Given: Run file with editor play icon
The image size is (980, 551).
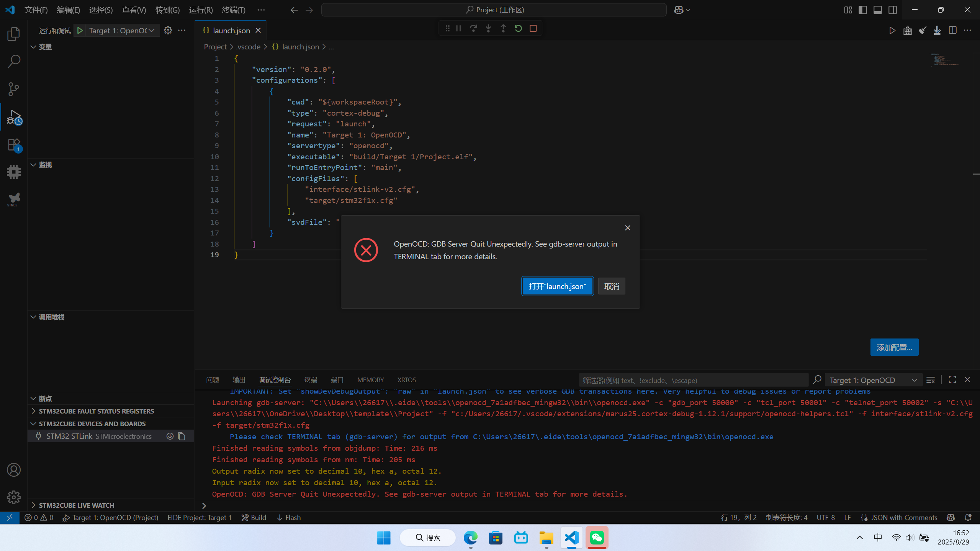Looking at the screenshot, I should (x=892, y=30).
